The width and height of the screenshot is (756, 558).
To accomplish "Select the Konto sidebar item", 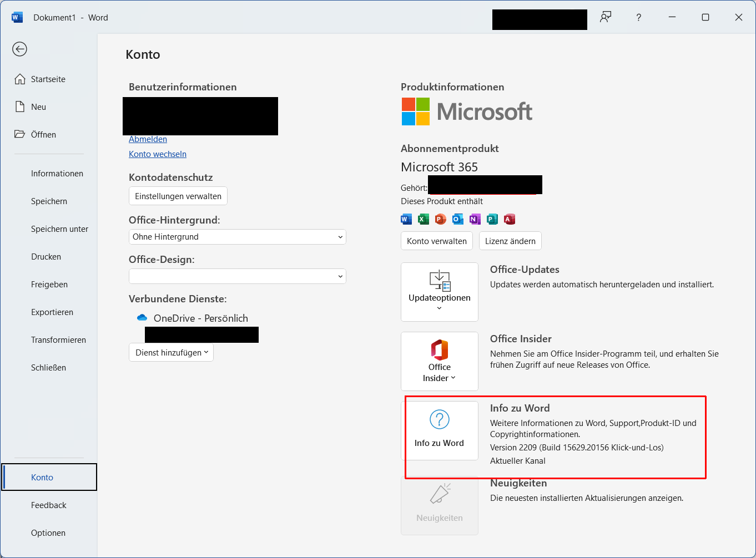I will point(49,477).
